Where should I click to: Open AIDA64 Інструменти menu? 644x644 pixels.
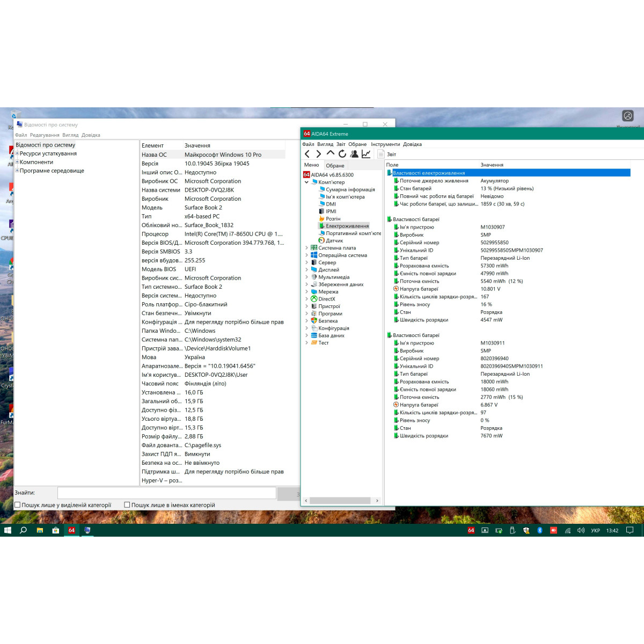point(385,144)
